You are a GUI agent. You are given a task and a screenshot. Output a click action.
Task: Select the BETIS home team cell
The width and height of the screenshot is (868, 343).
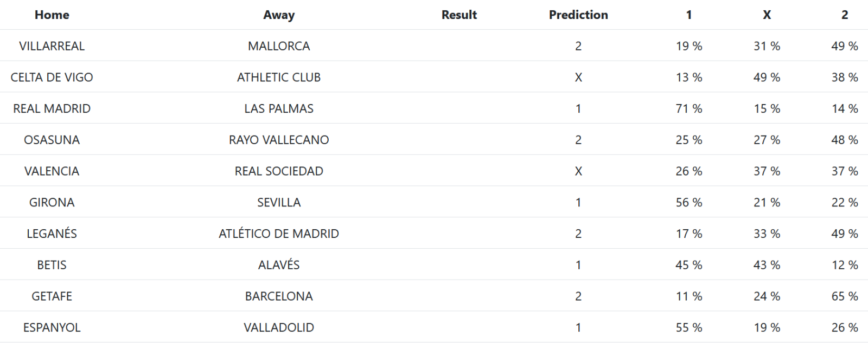pos(52,265)
